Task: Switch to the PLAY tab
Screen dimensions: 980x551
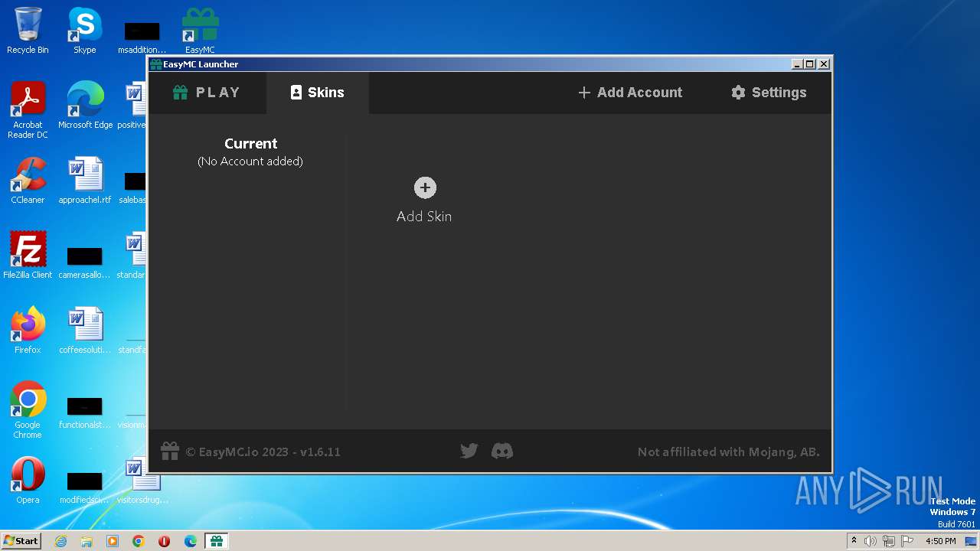Action: coord(207,93)
